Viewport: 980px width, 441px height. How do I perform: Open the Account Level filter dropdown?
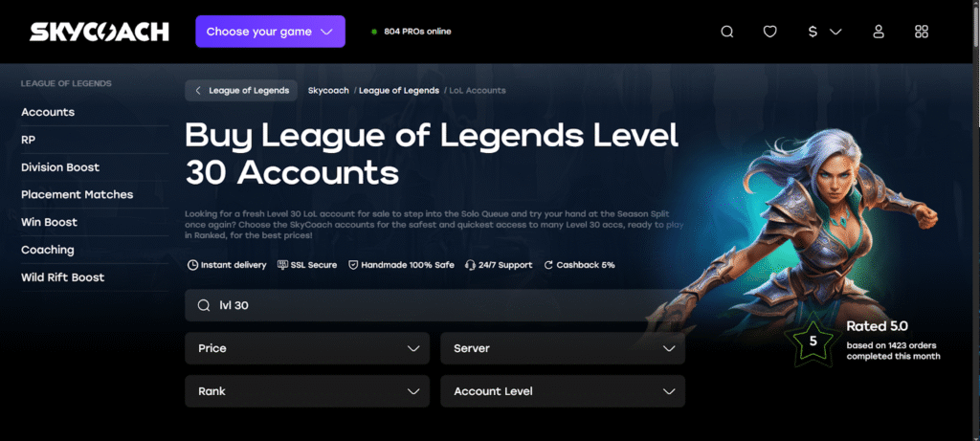563,391
